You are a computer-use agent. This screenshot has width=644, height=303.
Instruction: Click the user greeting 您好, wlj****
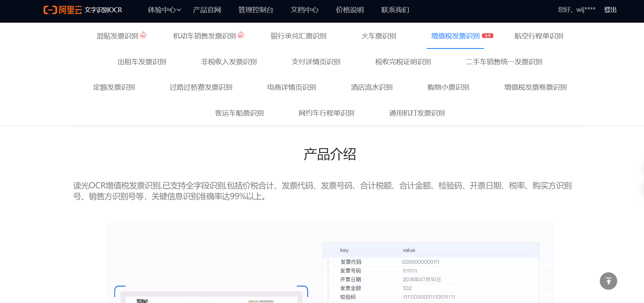pos(576,10)
